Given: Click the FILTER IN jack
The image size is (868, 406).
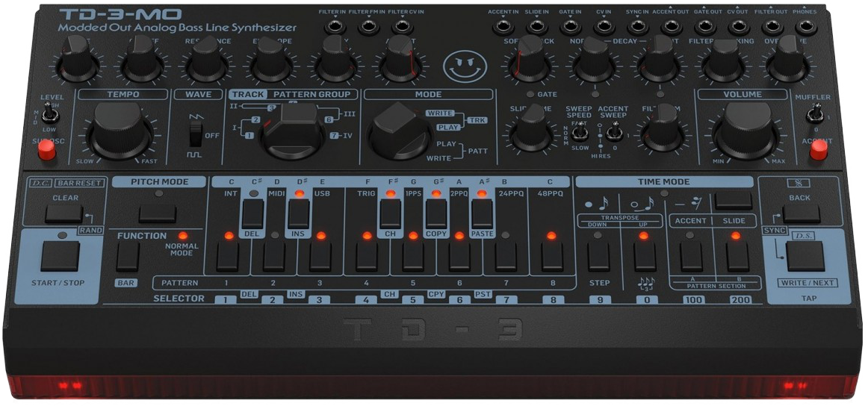Looking at the screenshot, I should (335, 26).
